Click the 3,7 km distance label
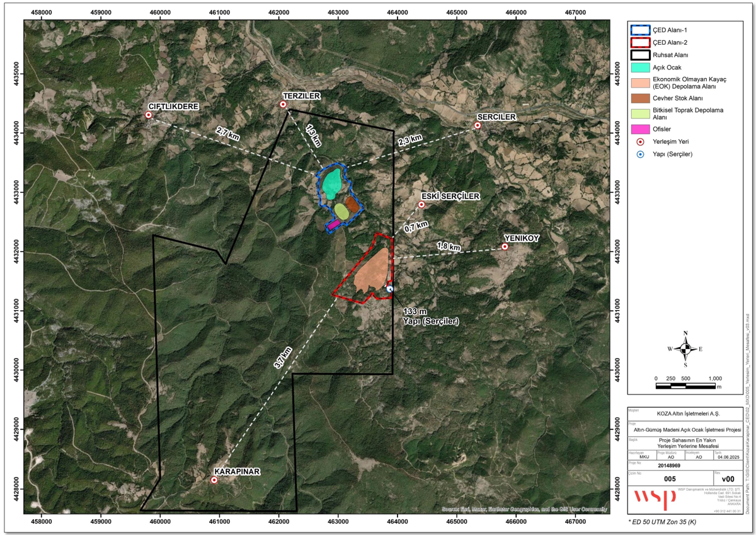Screen dimensions: 756x535 283,358
